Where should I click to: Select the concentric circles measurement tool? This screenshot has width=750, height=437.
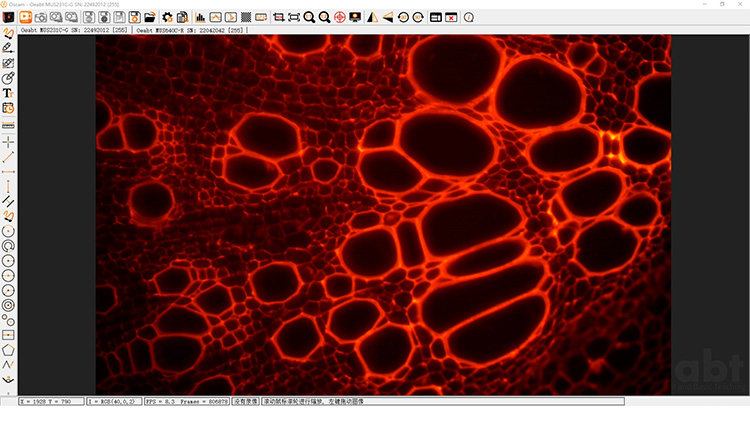coord(8,305)
